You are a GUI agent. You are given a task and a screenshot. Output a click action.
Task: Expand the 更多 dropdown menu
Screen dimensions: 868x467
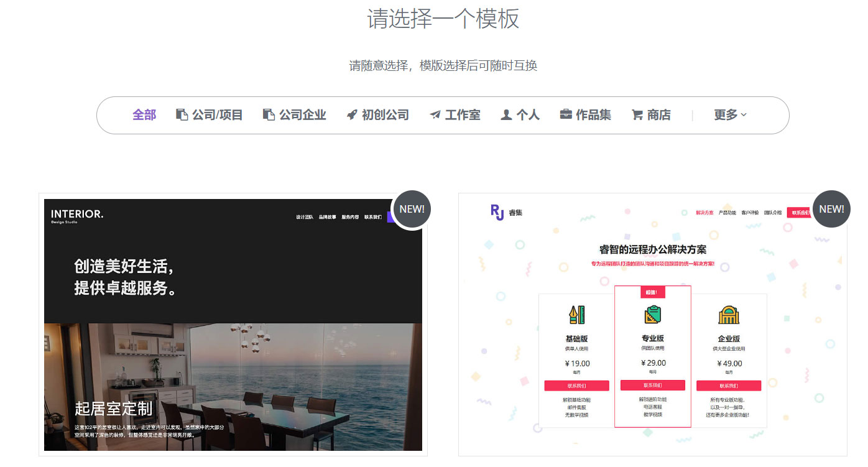[x=729, y=115]
